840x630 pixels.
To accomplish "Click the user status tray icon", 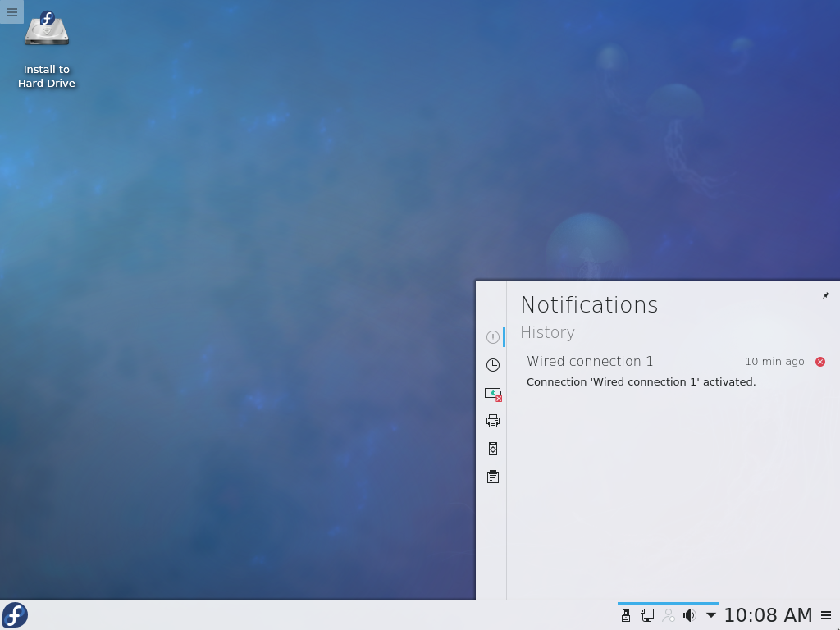I will [668, 615].
